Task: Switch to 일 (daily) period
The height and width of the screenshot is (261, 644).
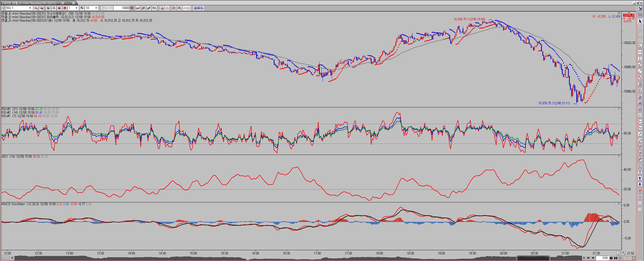Action: [x=48, y=8]
